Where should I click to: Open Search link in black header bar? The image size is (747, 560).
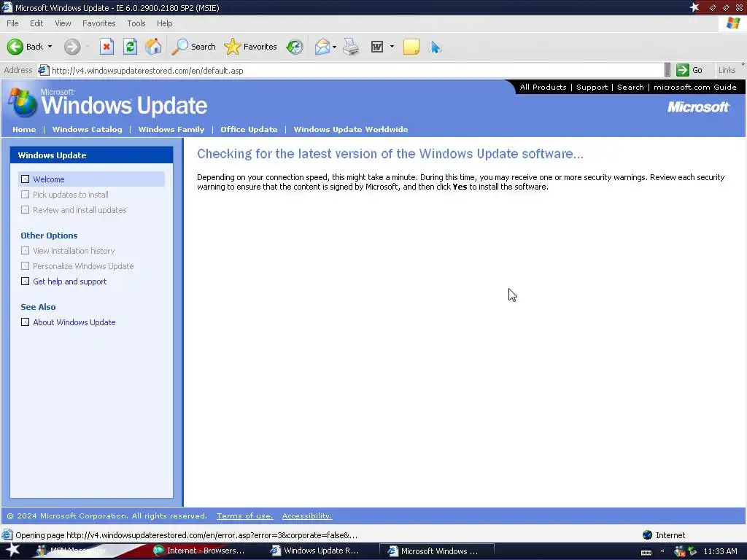point(630,87)
